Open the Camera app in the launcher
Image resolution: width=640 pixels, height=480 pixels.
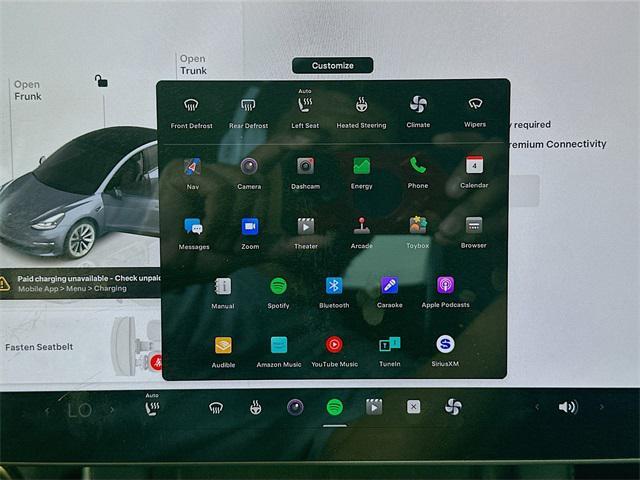[249, 173]
